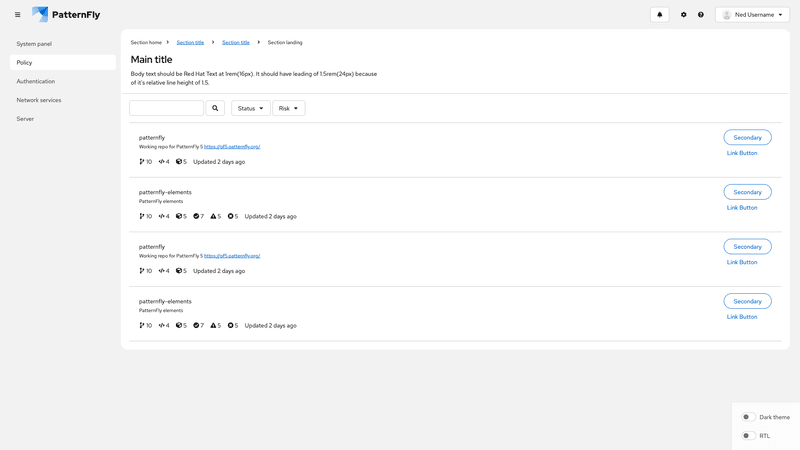Open Network services in the sidebar
Viewport: 800px width, 450px height.
(63, 100)
